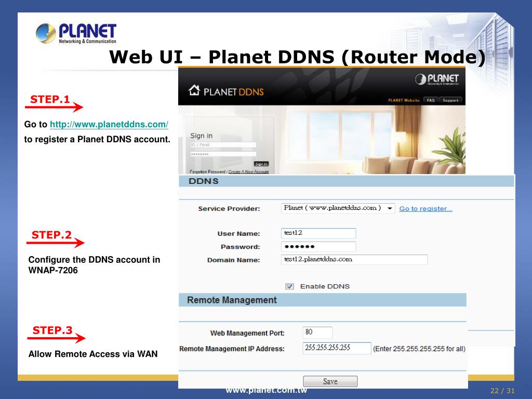Click the Remote Management IP Address field
The height and width of the screenshot is (399, 532).
point(337,348)
